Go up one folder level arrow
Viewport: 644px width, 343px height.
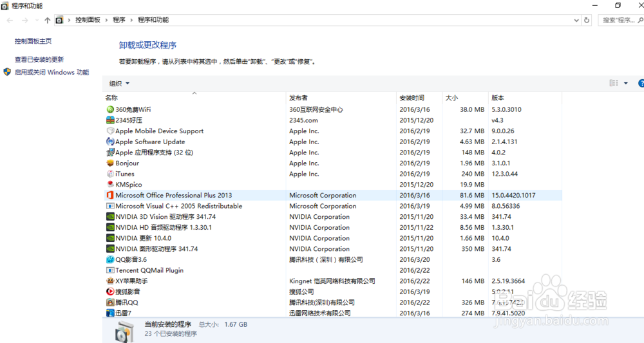pos(47,20)
